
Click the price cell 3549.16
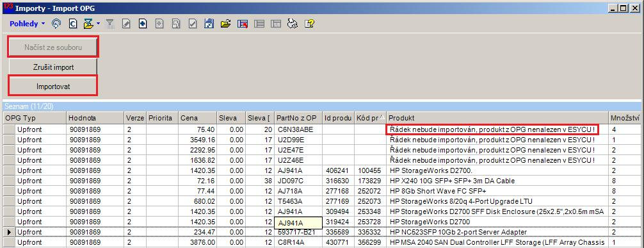tap(198, 140)
